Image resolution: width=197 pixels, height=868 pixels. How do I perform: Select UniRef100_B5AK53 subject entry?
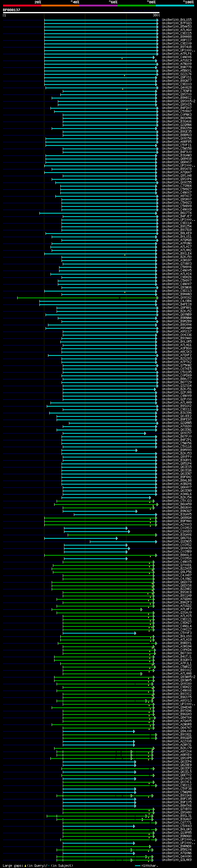pyautogui.click(x=176, y=26)
